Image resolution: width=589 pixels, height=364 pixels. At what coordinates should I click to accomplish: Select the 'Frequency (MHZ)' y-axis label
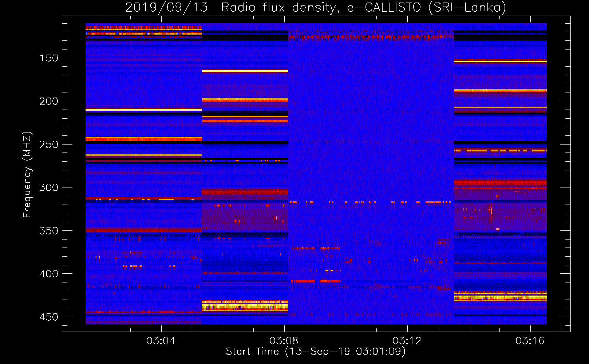[x=27, y=174]
